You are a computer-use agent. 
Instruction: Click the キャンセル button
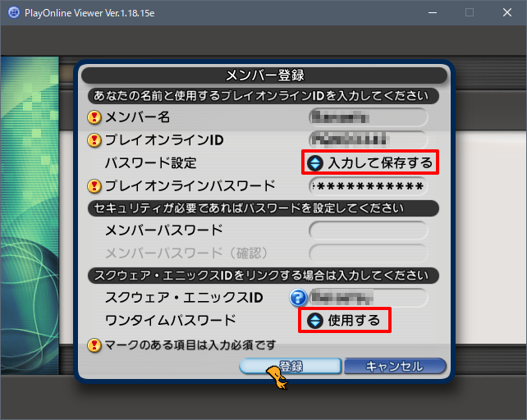(x=395, y=366)
